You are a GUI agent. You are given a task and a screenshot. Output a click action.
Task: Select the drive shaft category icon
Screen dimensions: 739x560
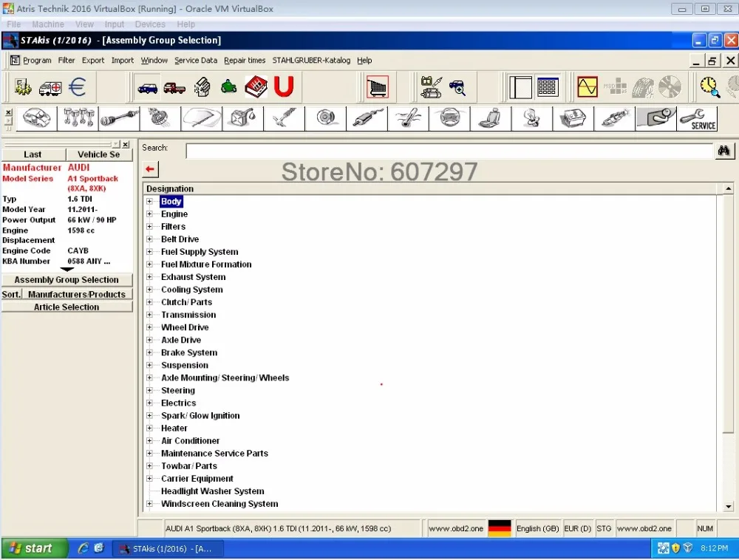(x=119, y=118)
